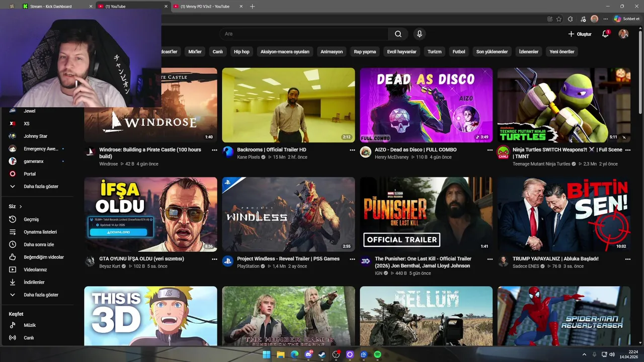Select the Rap yapma filter chip

click(365, 51)
